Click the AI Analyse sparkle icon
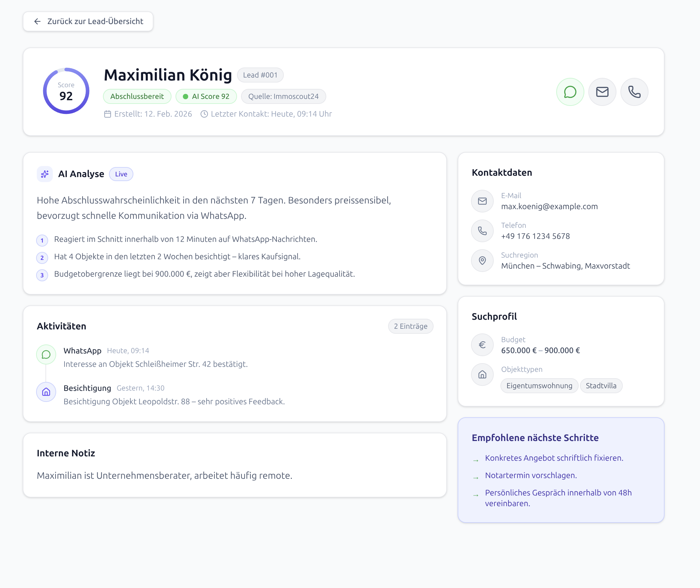Viewport: 700px width, 588px height. 45,174
